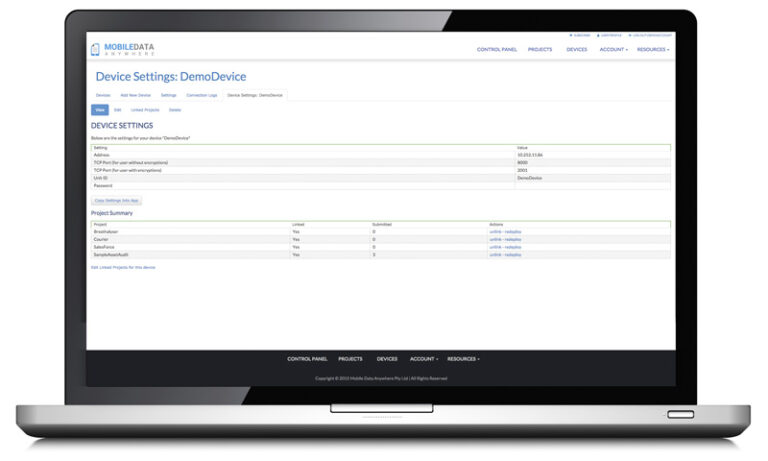This screenshot has height=461, width=768.
Task: Select the Devices tab below the title
Action: pyautogui.click(x=103, y=95)
